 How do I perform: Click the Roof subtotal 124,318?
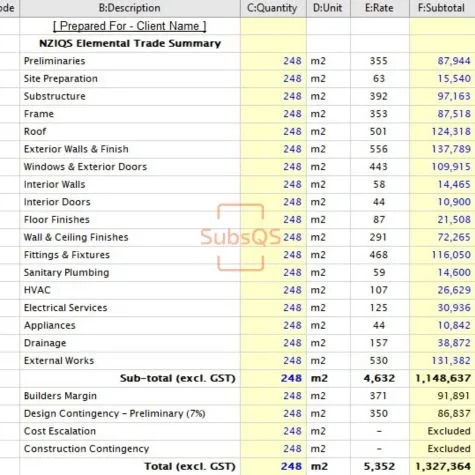451,132
